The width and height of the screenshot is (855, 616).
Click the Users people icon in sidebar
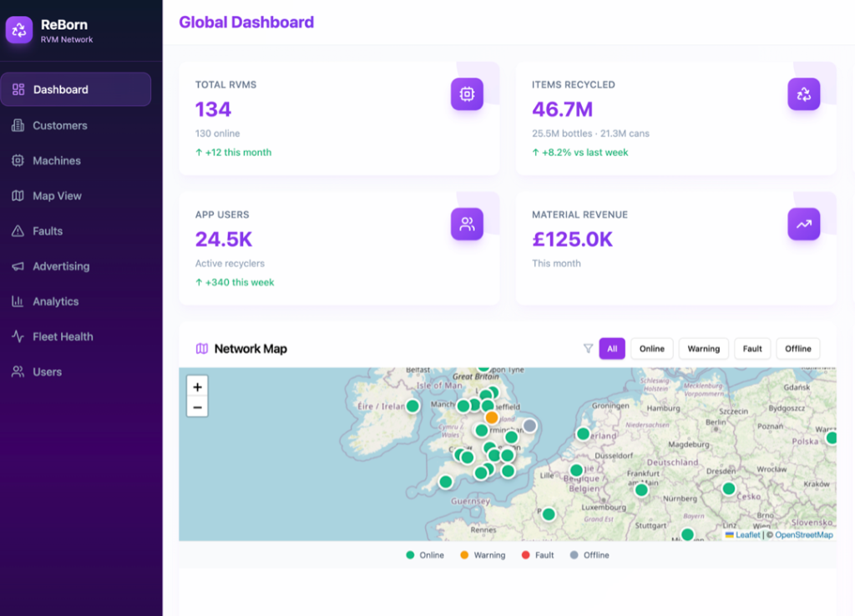(18, 371)
